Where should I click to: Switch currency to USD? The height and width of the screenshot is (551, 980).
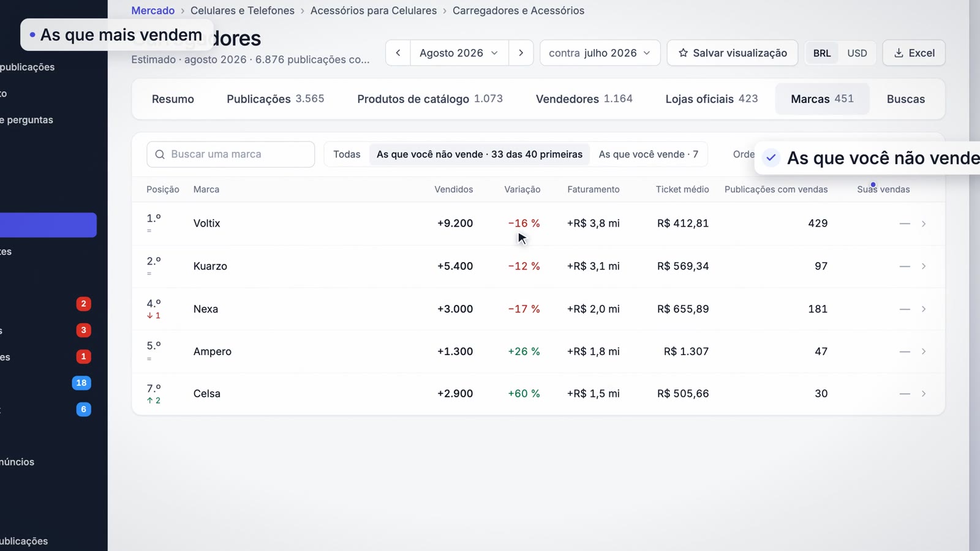point(857,53)
